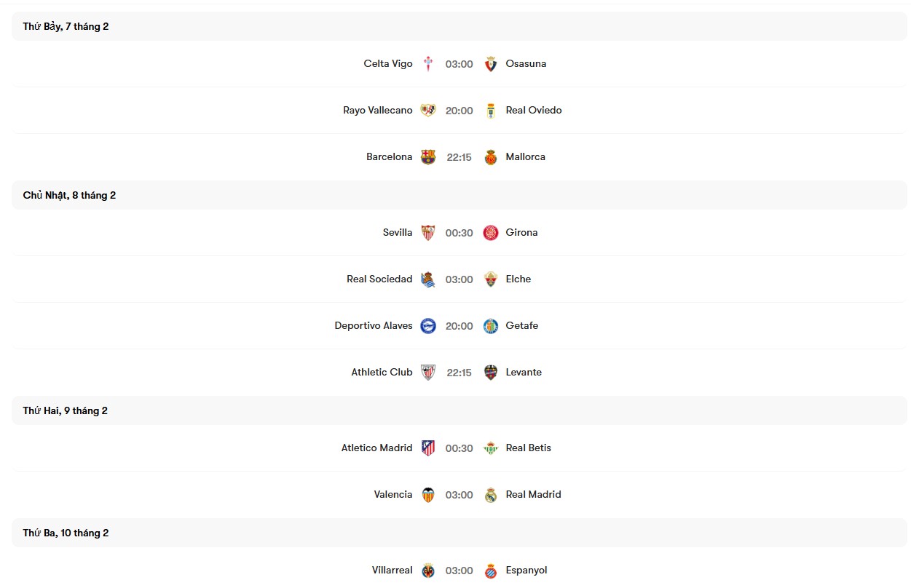Open the Villarreal club badge
Screen dimensions: 911x588
[x=428, y=570]
